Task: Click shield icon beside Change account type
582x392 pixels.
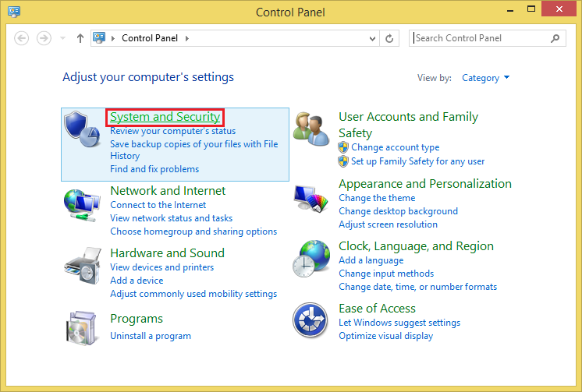Action: 343,147
